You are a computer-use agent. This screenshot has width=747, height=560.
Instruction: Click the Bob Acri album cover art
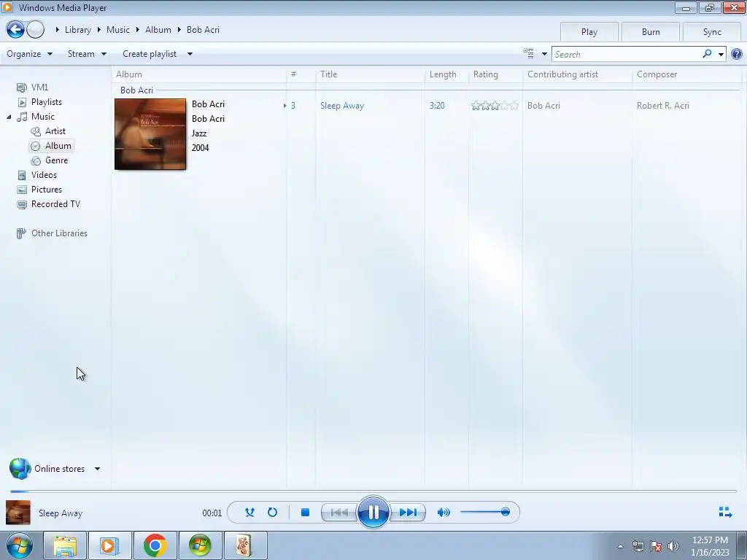(150, 134)
